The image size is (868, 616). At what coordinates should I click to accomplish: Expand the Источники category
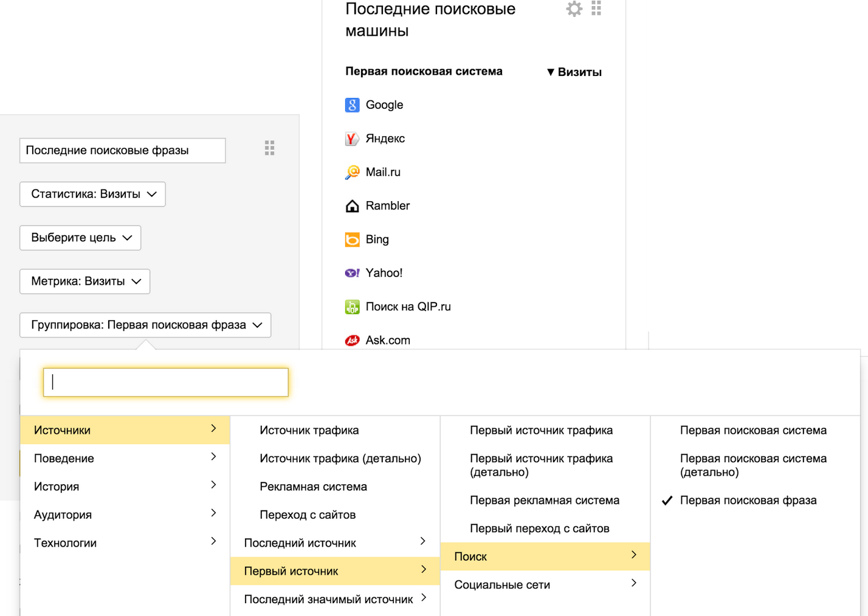pyautogui.click(x=125, y=430)
